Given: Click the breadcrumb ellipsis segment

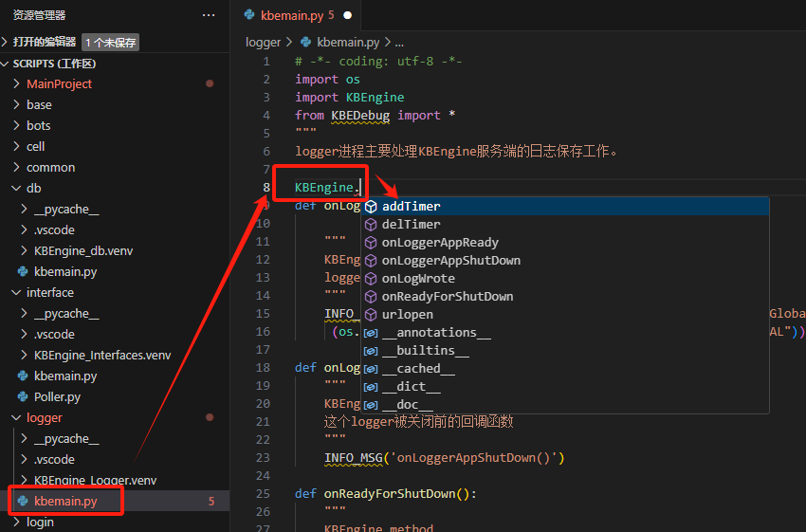Looking at the screenshot, I should (399, 42).
